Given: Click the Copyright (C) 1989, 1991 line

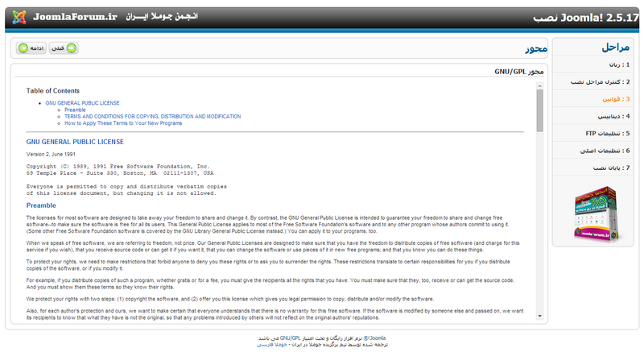Looking at the screenshot, I should 118,167.
